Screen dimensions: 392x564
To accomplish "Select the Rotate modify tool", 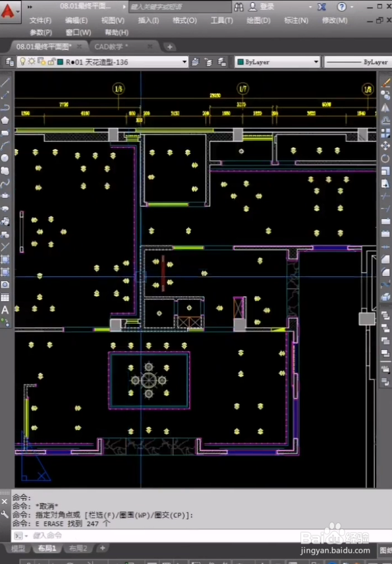I will pyautogui.click(x=385, y=158).
